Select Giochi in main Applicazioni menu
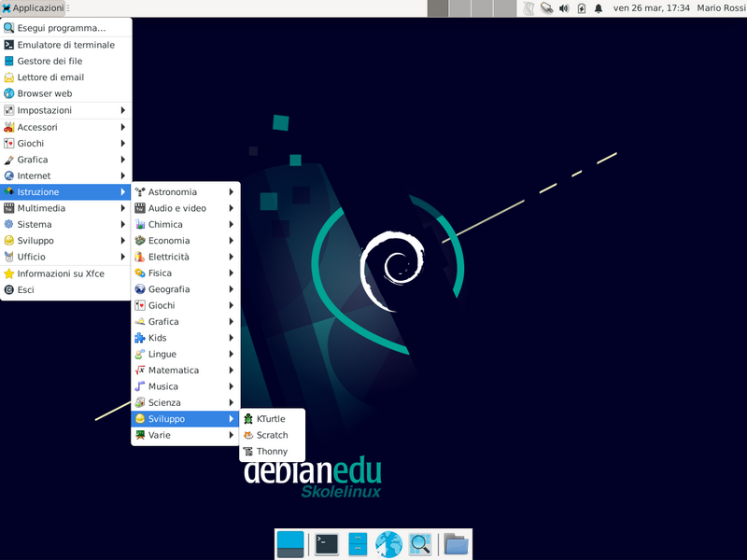The height and width of the screenshot is (560, 747). point(65,144)
